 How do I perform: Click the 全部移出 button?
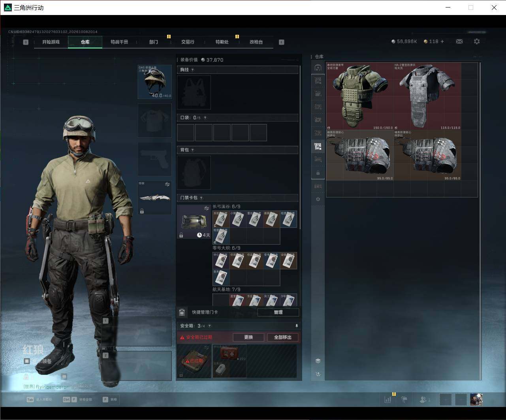(283, 337)
